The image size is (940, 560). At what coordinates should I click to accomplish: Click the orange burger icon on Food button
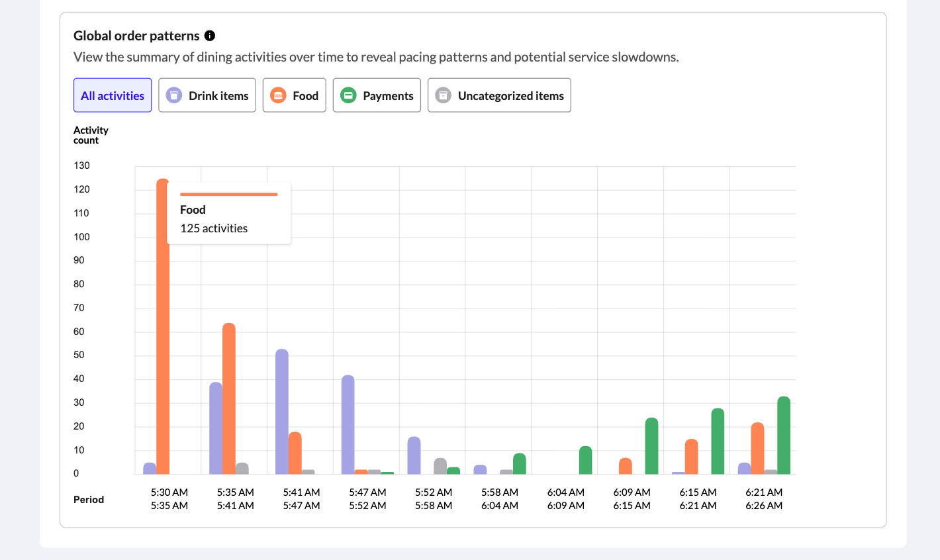tap(277, 95)
